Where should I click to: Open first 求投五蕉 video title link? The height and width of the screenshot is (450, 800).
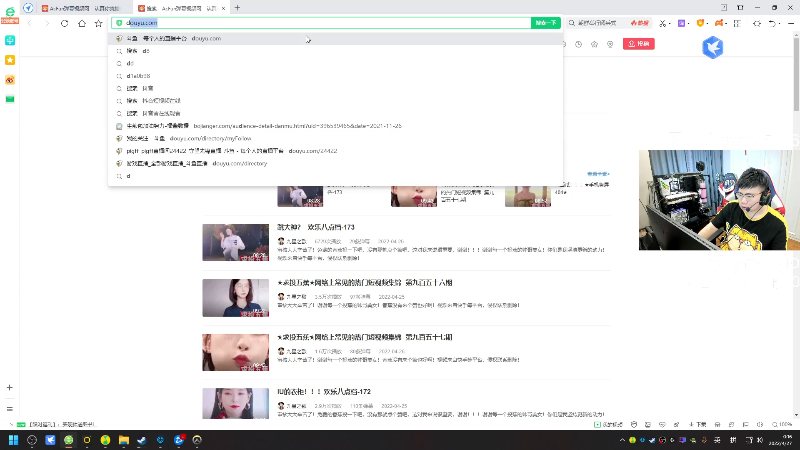pyautogui.click(x=365, y=282)
